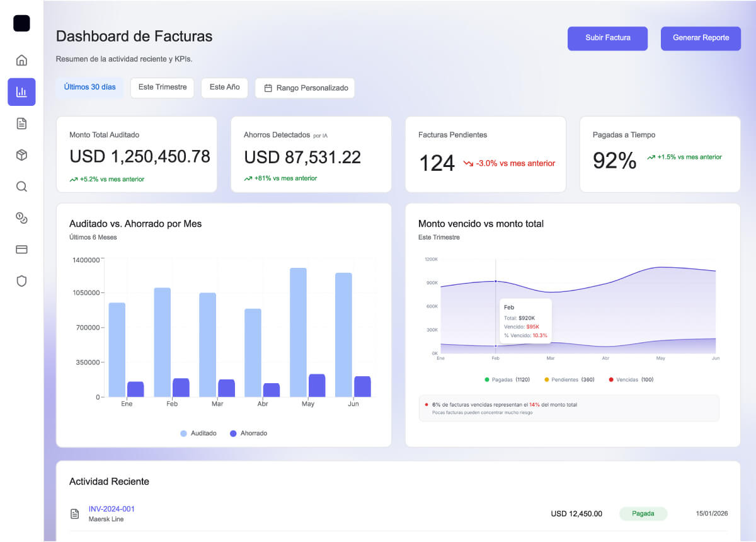The height and width of the screenshot is (542, 756).
Task: Click the black logo at top left
Action: pos(21,23)
